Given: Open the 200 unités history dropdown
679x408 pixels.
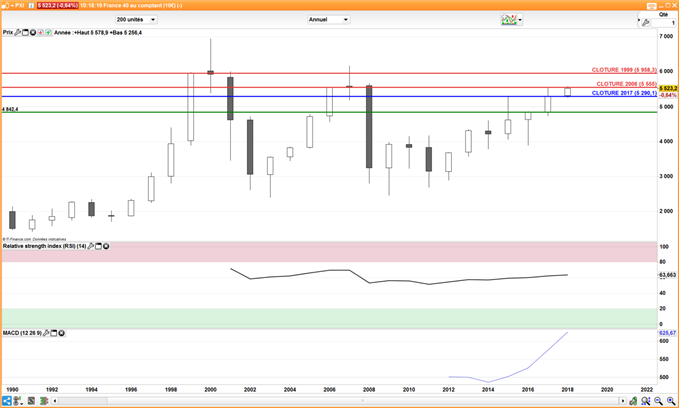Looking at the screenshot, I should coord(136,19).
